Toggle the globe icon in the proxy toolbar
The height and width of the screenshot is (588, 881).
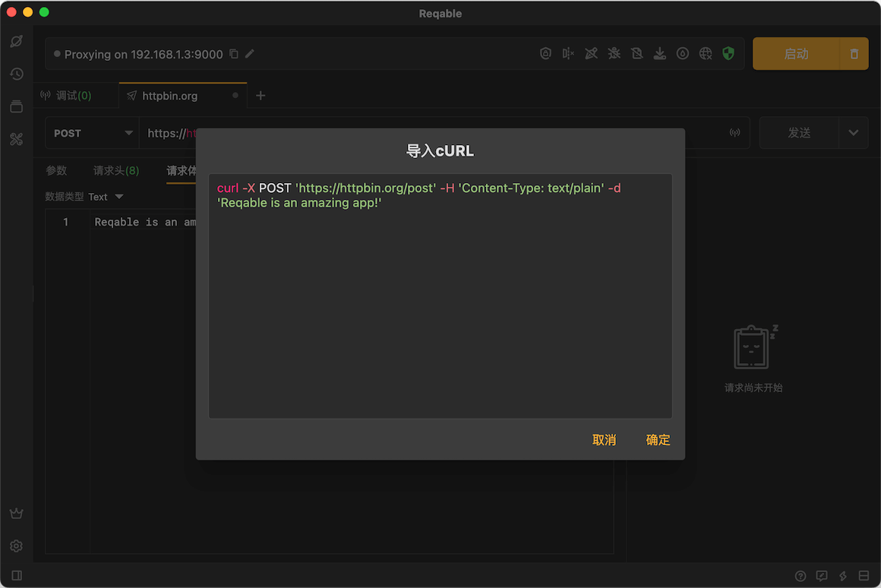(x=706, y=53)
